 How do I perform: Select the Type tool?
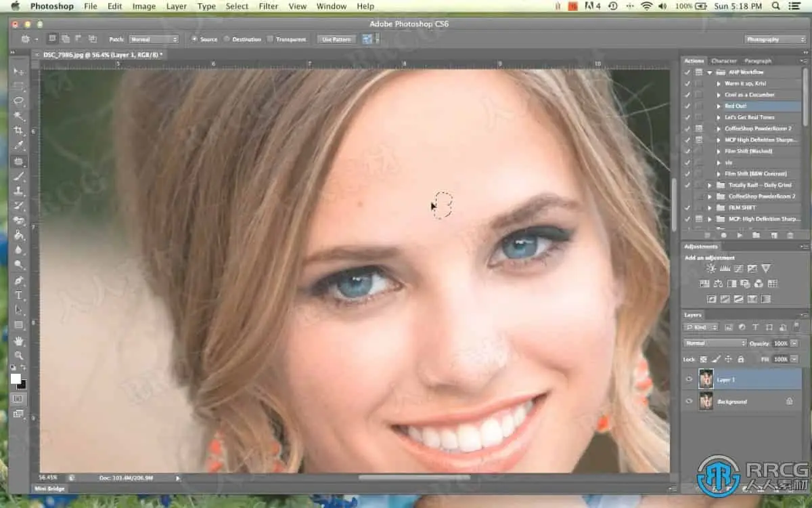(19, 295)
